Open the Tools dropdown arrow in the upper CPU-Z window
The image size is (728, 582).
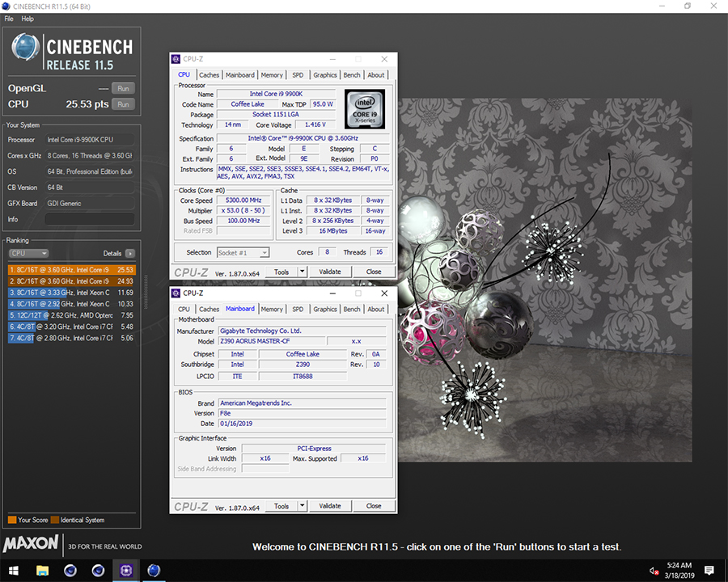point(303,272)
